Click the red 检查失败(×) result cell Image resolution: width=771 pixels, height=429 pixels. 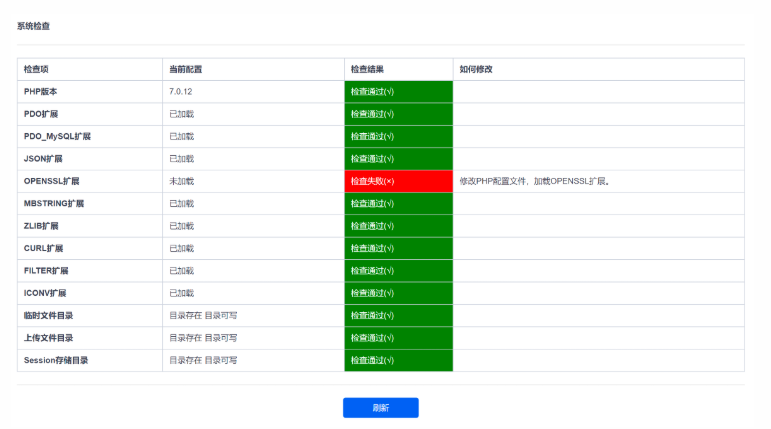398,181
